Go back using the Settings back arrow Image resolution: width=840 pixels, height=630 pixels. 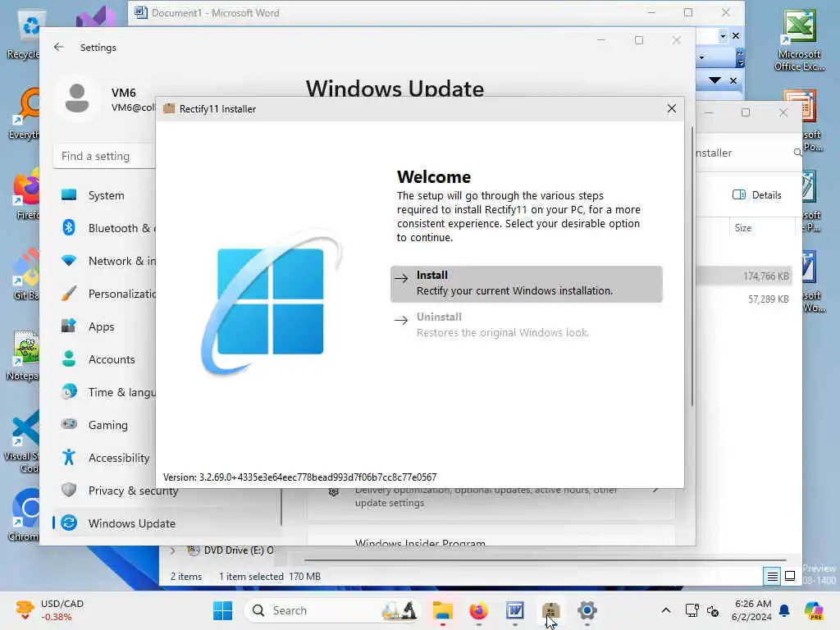click(59, 47)
